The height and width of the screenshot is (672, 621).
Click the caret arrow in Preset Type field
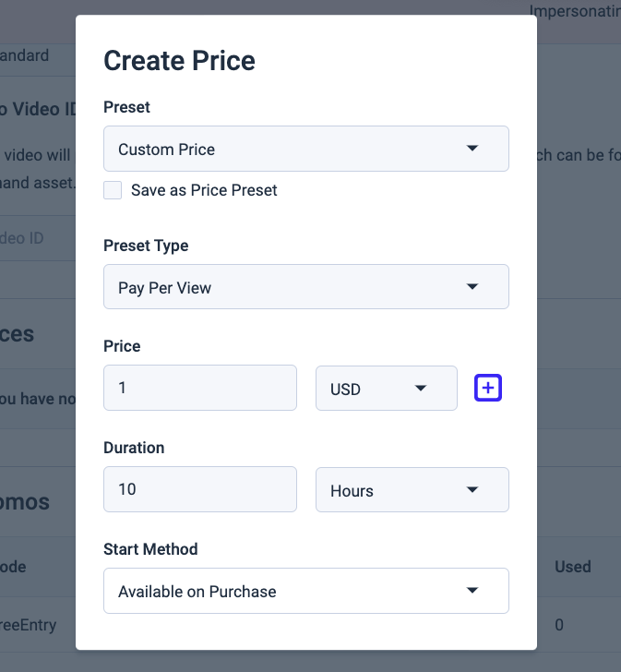click(472, 287)
